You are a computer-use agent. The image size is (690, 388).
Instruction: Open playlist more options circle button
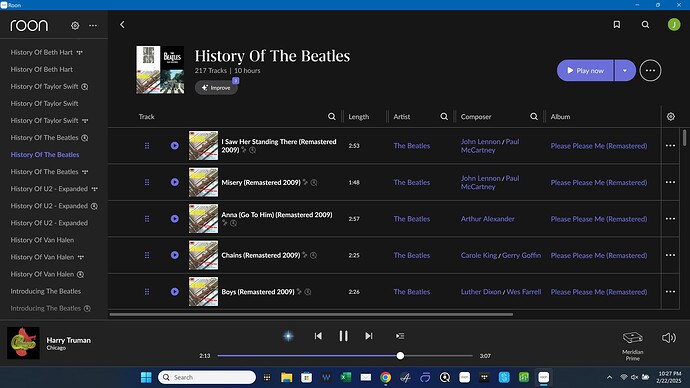point(650,70)
